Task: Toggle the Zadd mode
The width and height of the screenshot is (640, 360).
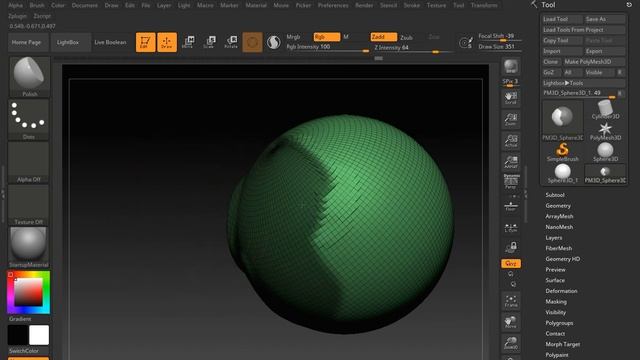Action: click(384, 37)
